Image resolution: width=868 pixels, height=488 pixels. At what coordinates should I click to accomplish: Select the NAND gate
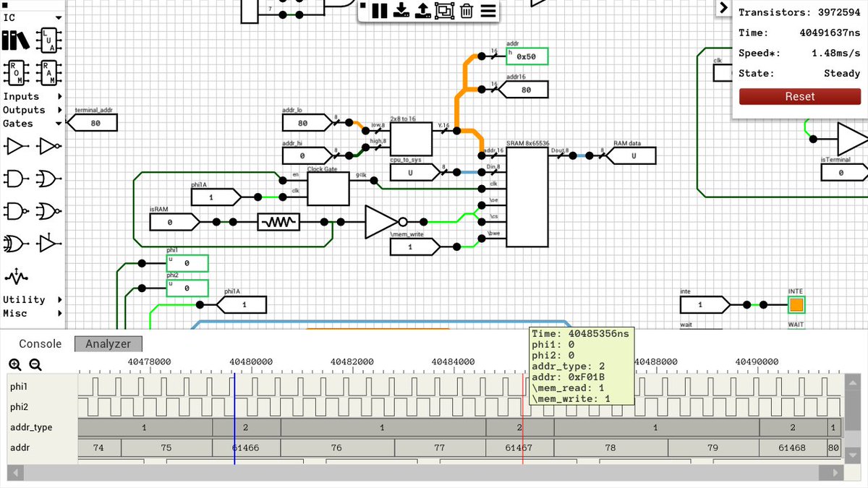coord(14,211)
